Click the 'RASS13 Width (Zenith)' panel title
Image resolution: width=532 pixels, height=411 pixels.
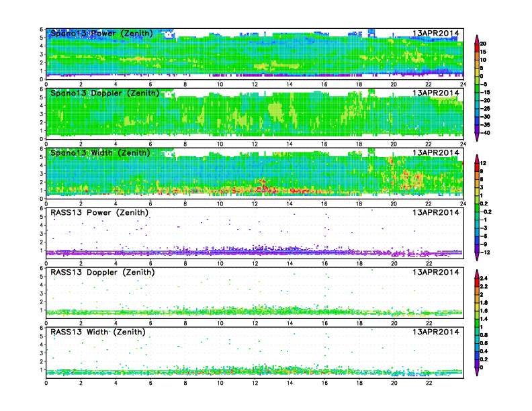point(97,332)
